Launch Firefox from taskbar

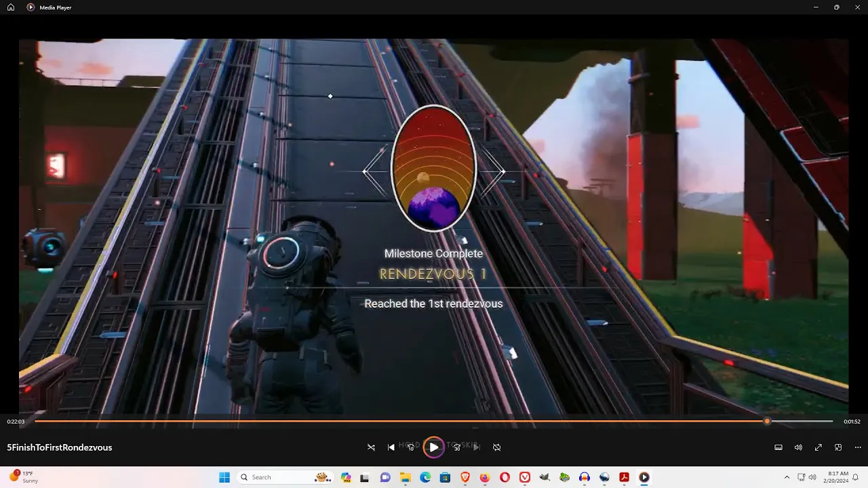pos(485,477)
